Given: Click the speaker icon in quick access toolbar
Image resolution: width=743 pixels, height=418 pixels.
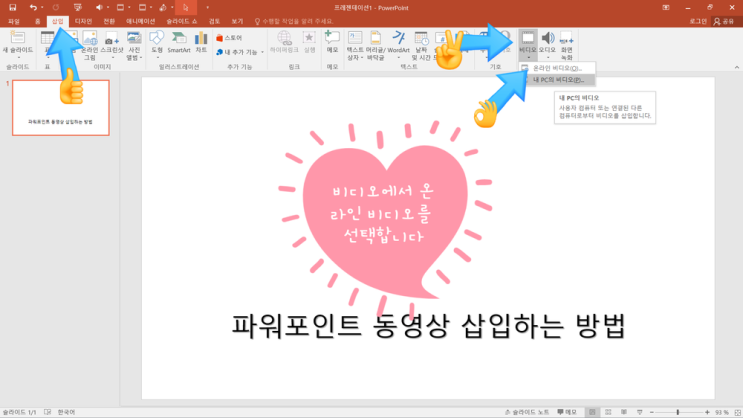Looking at the screenshot, I should [x=99, y=8].
